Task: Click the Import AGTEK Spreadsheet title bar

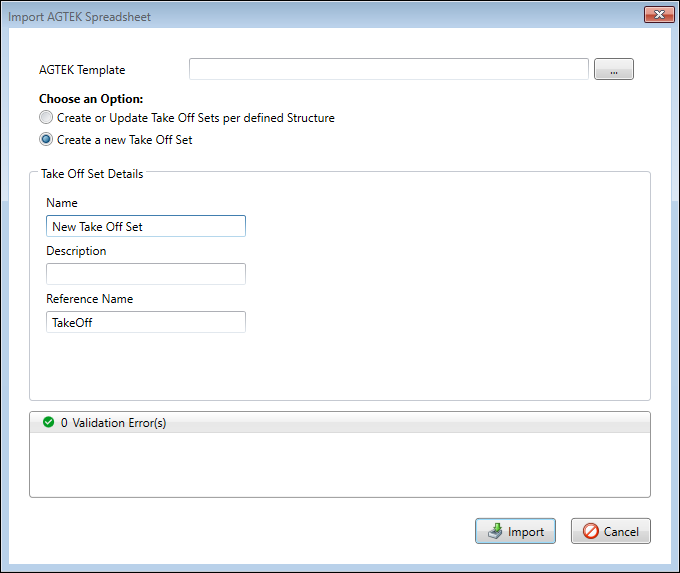Action: tap(300, 16)
